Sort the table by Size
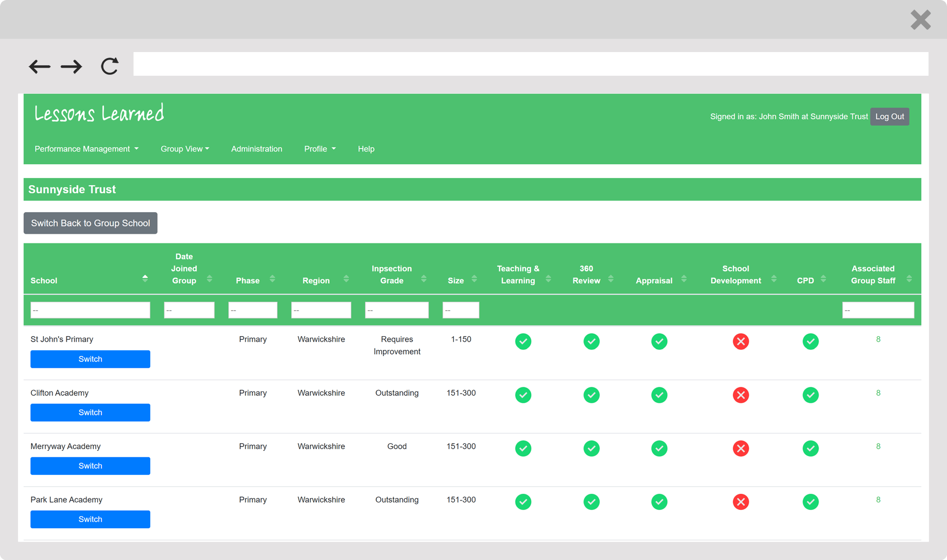This screenshot has height=560, width=947. [x=474, y=278]
